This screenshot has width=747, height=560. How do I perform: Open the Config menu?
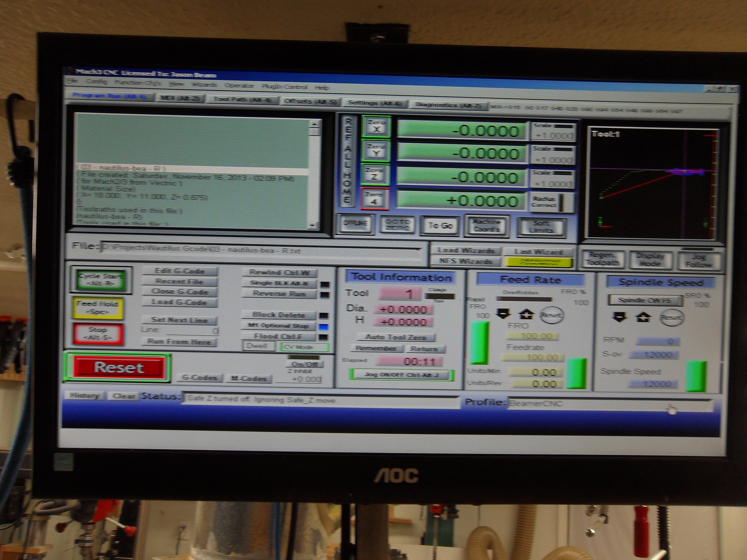(97, 82)
